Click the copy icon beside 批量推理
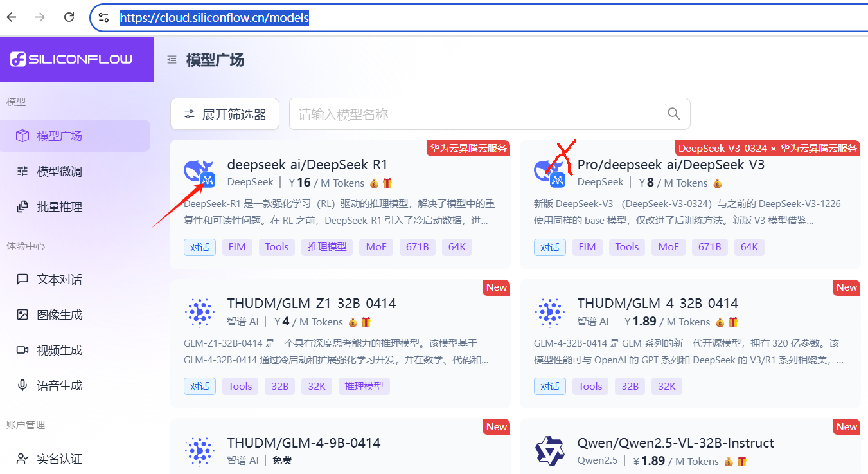Screen dimensions: 868x474 coord(22,206)
